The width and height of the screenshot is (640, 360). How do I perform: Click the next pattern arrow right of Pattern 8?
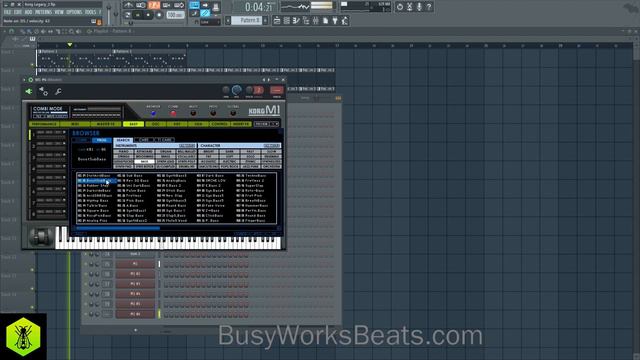click(265, 20)
